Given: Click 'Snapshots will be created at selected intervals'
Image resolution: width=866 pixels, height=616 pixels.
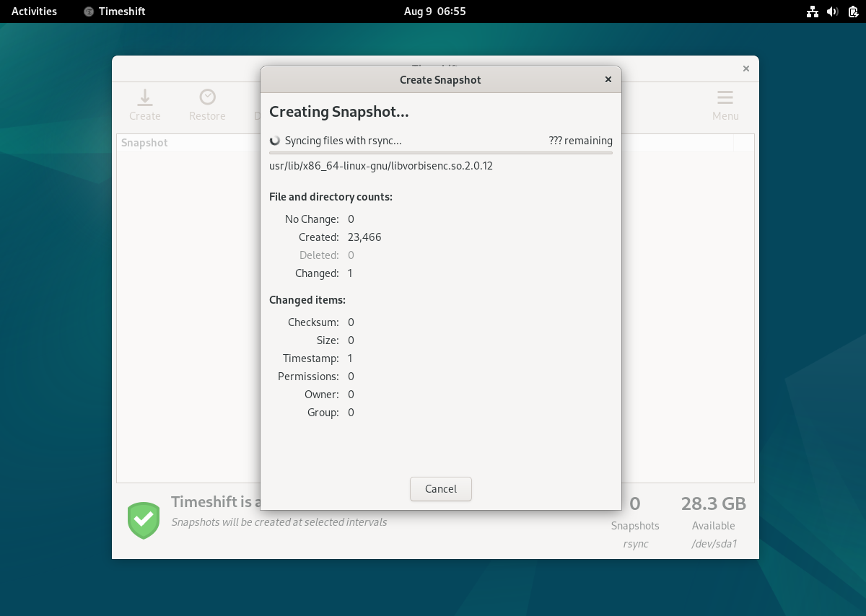Looking at the screenshot, I should click(x=279, y=522).
